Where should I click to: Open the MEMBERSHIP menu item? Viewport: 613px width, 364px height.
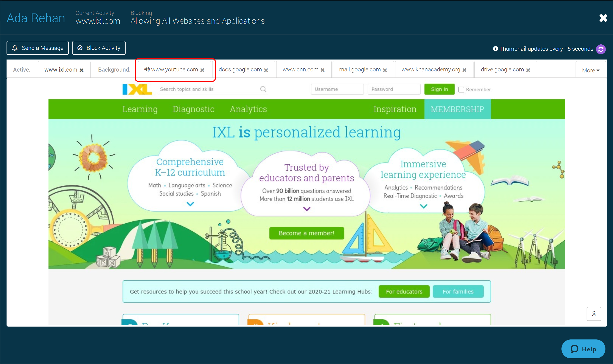(x=458, y=109)
